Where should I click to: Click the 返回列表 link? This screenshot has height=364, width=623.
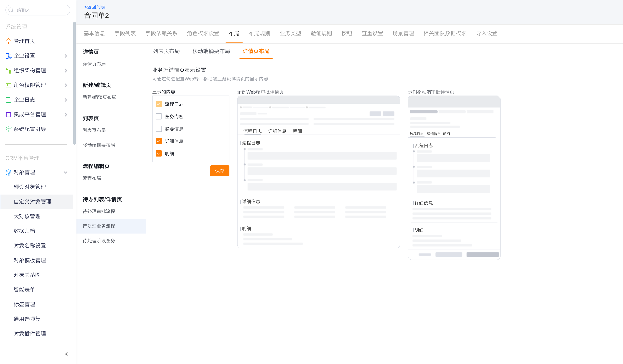pyautogui.click(x=95, y=7)
